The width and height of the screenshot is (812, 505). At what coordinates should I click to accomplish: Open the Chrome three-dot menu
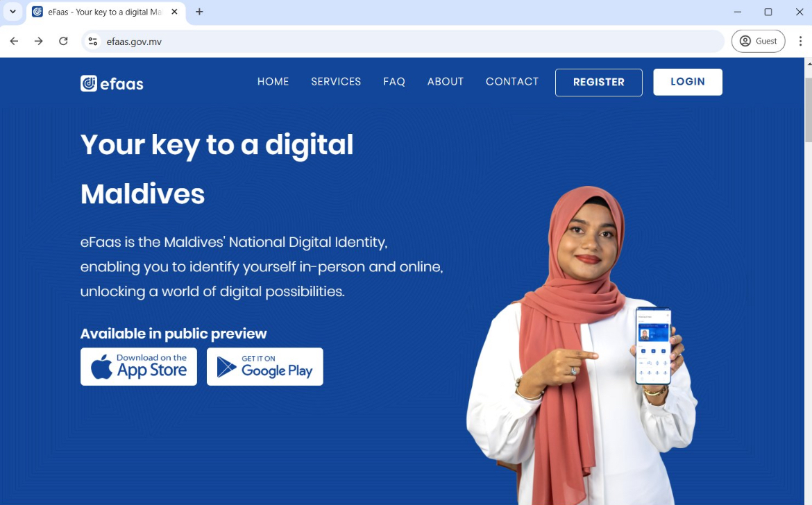click(800, 41)
